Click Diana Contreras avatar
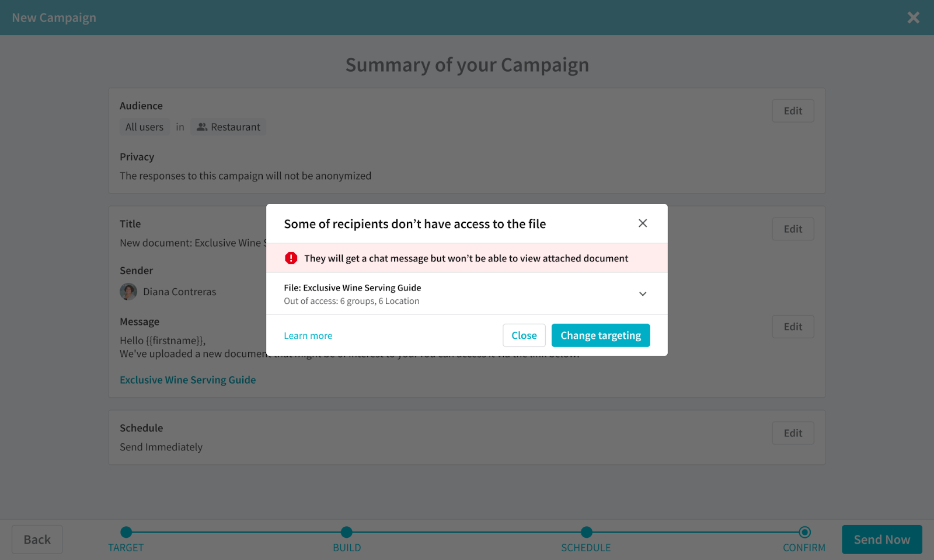Screen dimensions: 934x560 click(x=128, y=292)
